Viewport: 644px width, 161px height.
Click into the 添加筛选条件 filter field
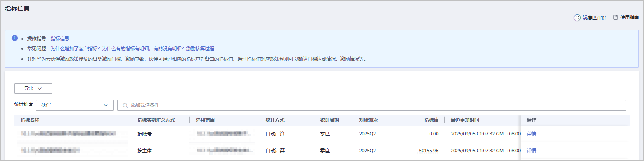pyautogui.click(x=372, y=105)
